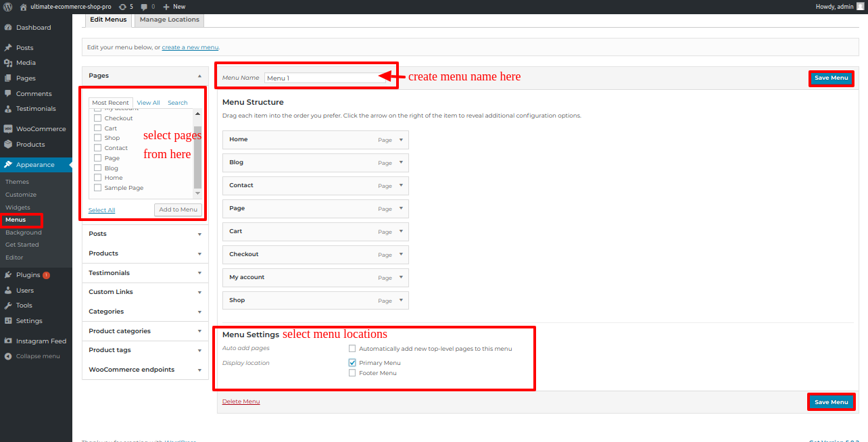Click the Select All link in Pages

pos(101,210)
